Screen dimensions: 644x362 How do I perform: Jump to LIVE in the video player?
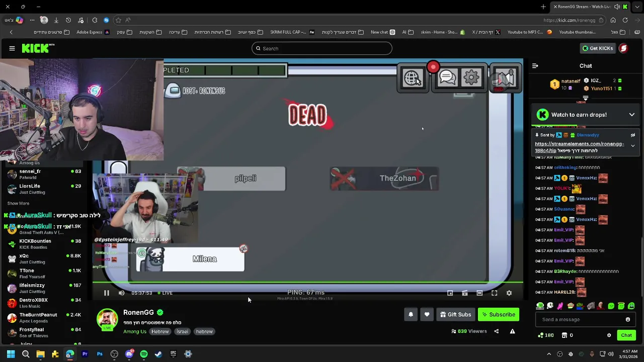(165, 293)
